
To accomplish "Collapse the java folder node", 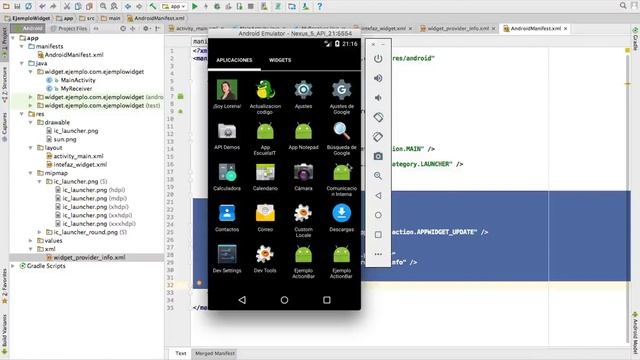I will click(22, 63).
